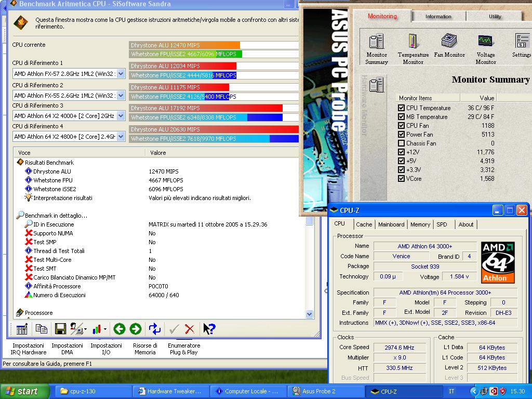
Task: Open Utility tab in Asus Probe
Action: point(495,16)
